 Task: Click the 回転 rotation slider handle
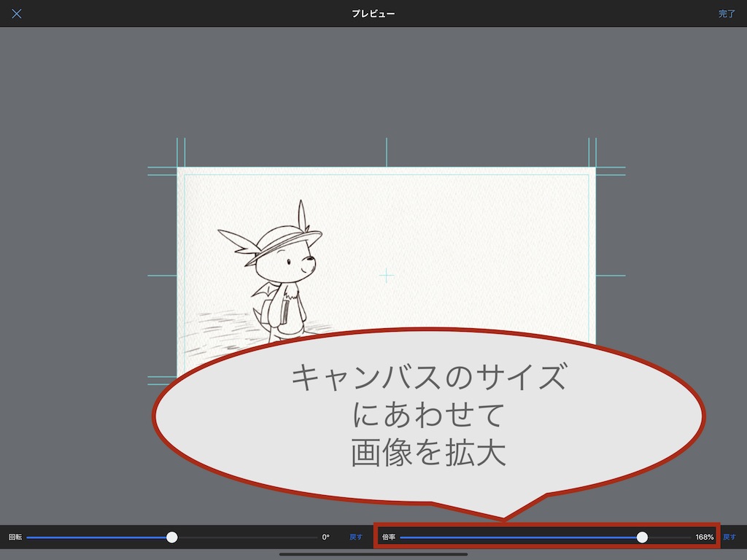tap(172, 537)
